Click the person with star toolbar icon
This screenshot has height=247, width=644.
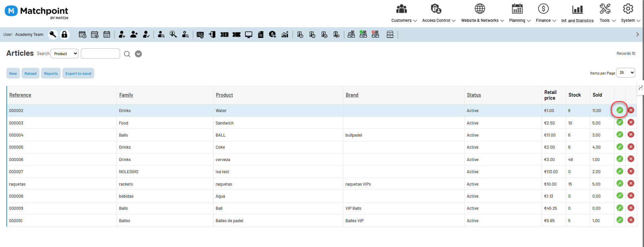point(134,34)
